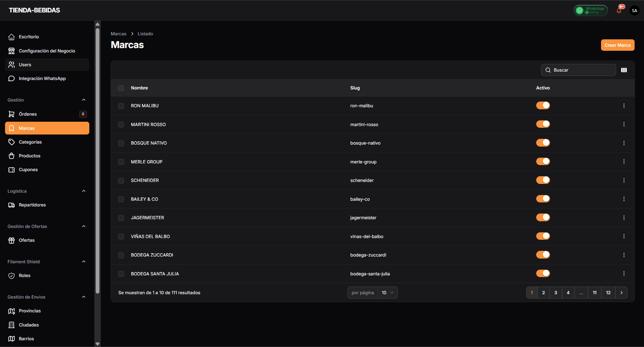
Task: Open the per page count dropdown
Action: tap(387, 293)
